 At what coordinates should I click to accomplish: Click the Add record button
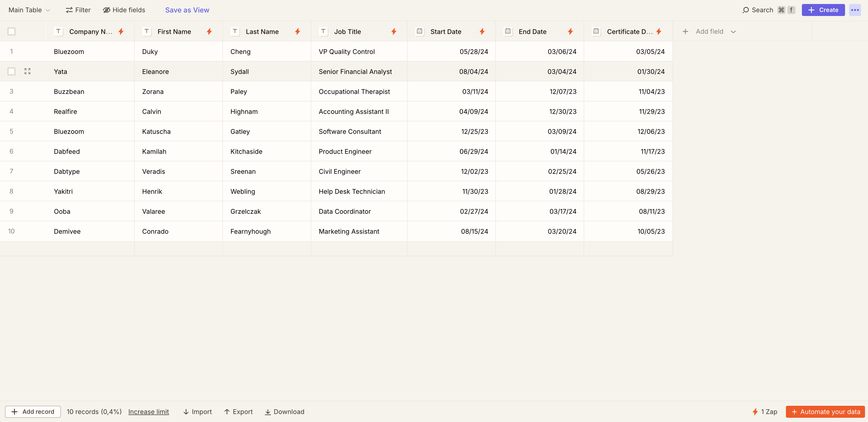33,412
